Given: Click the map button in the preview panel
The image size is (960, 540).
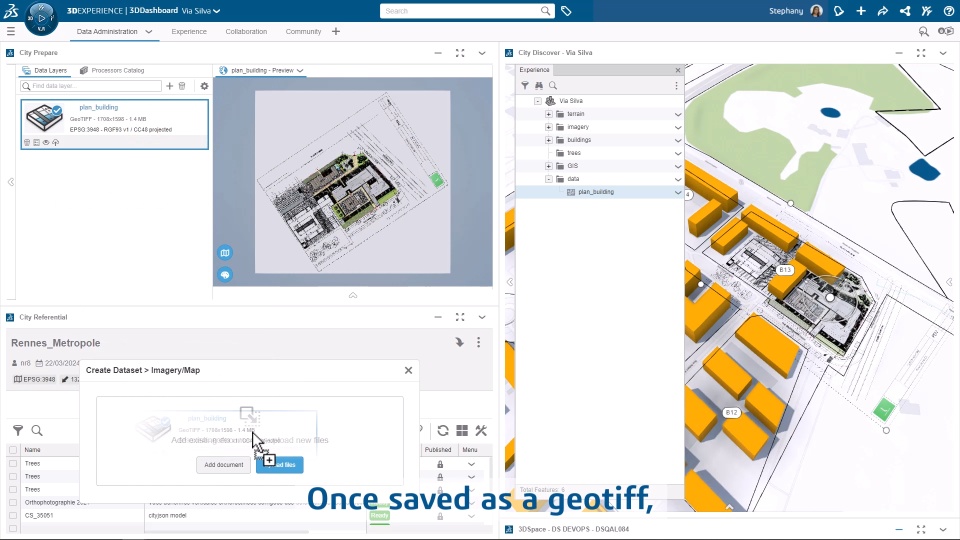Looking at the screenshot, I should point(225,253).
